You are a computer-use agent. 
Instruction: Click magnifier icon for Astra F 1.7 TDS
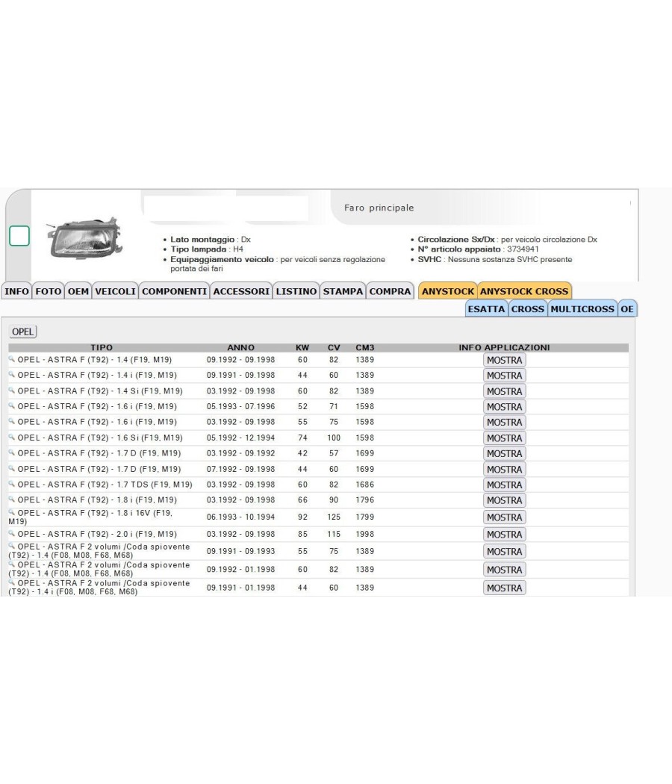(11, 484)
